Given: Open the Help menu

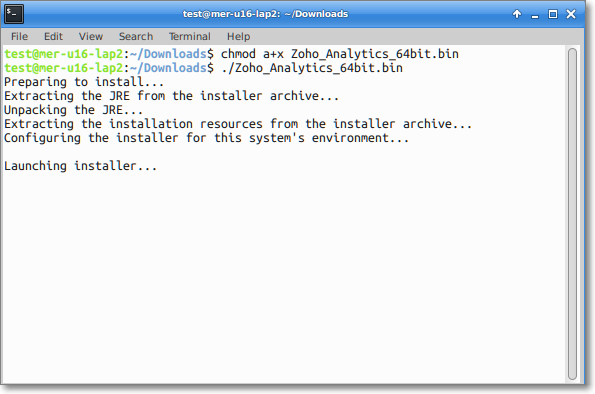Looking at the screenshot, I should coord(238,36).
